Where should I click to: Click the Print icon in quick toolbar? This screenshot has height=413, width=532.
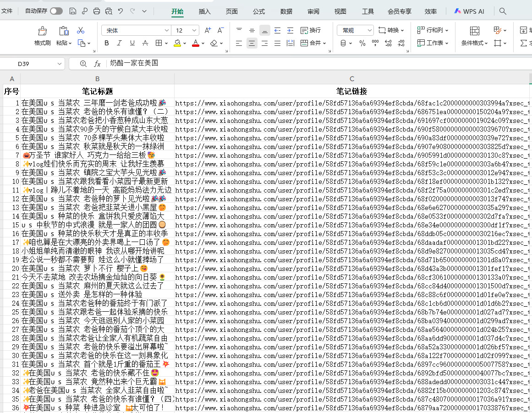pos(97,11)
